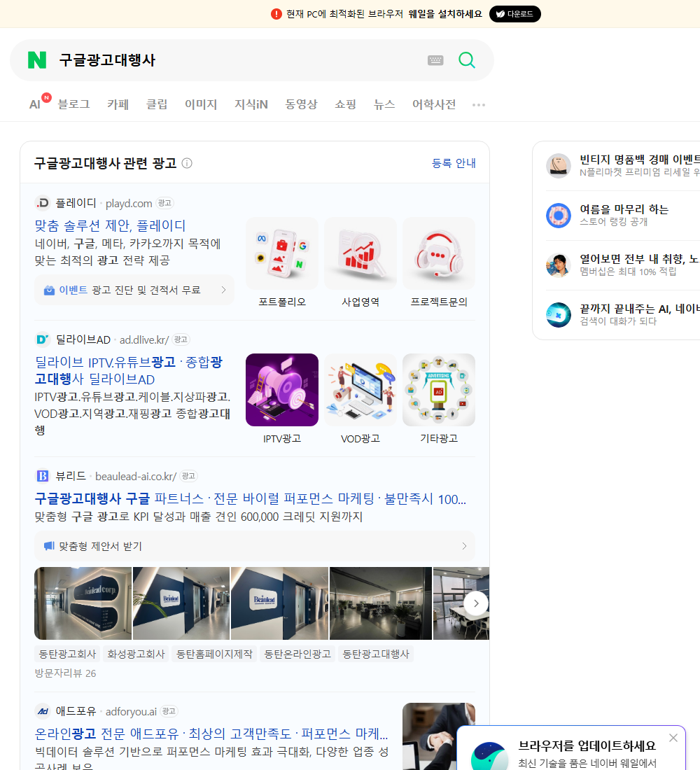Open the IPTV광고 thumbnail
The width and height of the screenshot is (700, 770).
(282, 390)
